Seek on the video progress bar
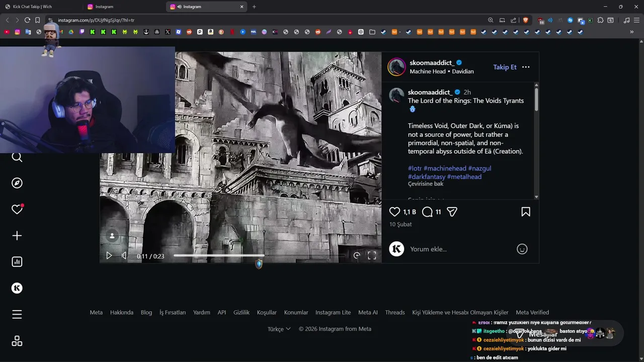Screen dimensions: 644x362 coord(259,255)
